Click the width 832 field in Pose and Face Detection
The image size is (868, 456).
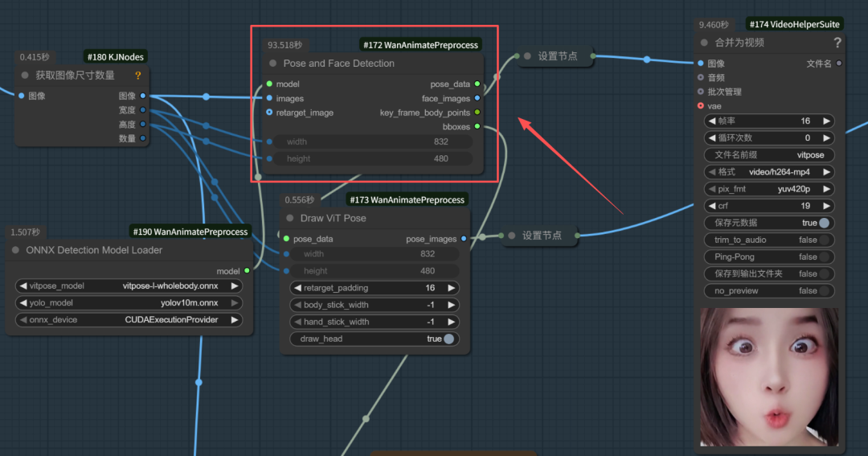[373, 142]
